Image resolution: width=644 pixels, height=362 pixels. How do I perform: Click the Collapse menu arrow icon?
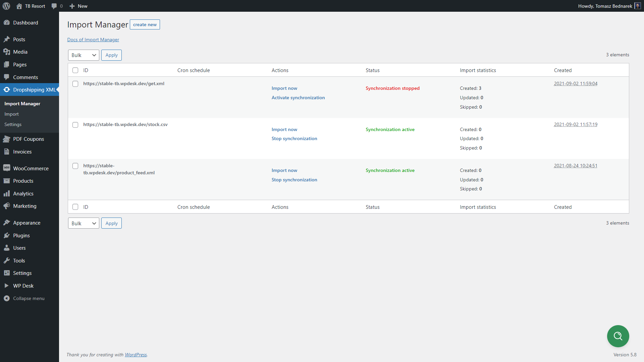pyautogui.click(x=7, y=298)
